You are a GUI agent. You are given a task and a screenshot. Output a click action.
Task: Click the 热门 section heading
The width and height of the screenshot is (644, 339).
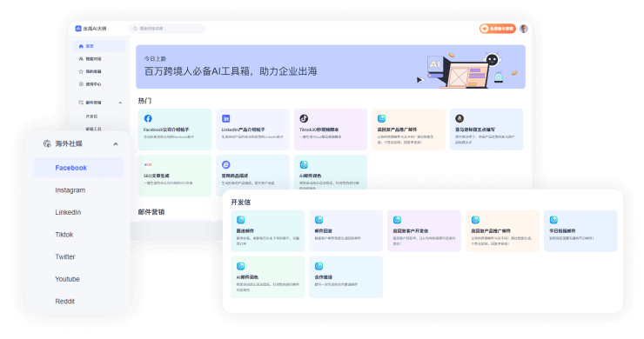point(144,101)
